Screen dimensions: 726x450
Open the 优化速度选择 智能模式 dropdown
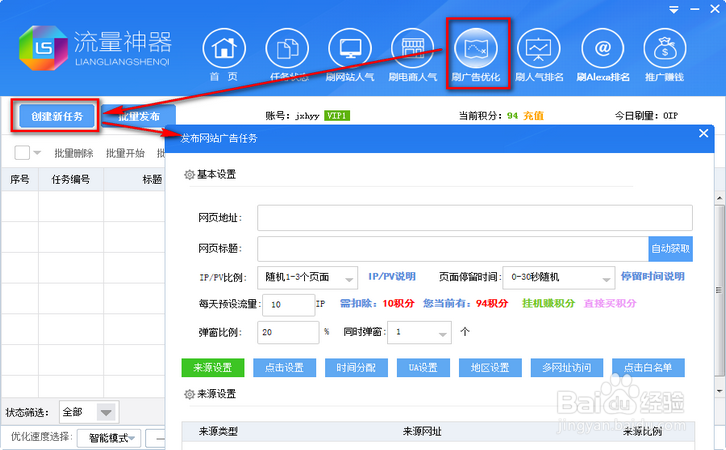point(109,438)
